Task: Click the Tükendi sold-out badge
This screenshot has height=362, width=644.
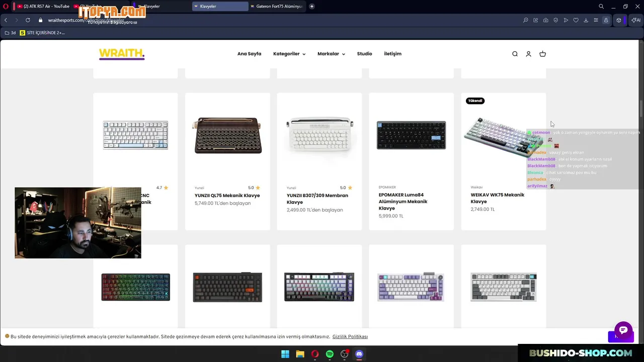Action: point(475,101)
